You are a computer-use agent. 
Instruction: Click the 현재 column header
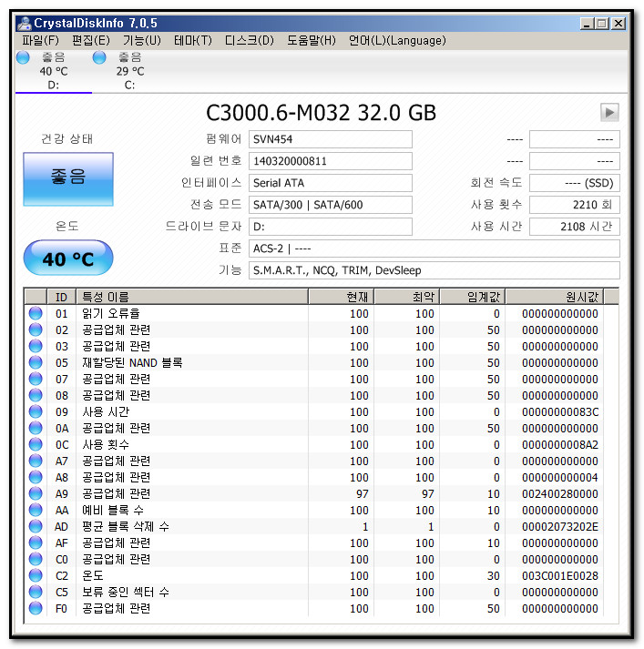pos(342,297)
